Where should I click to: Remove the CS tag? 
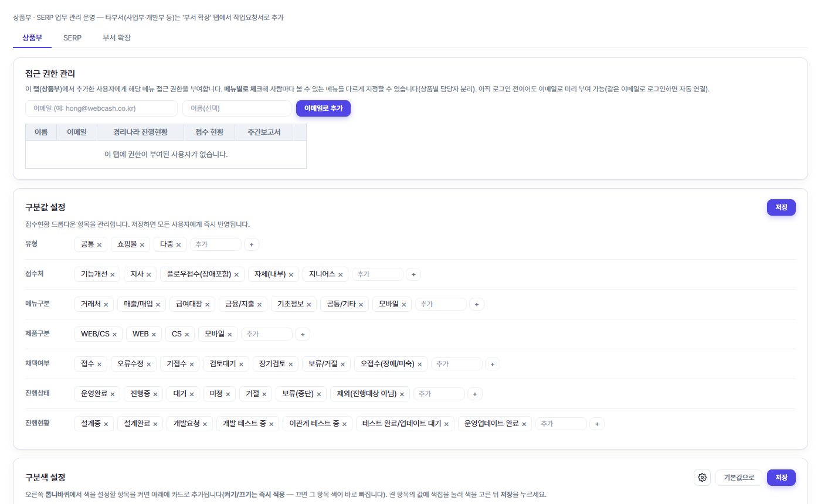click(x=186, y=334)
